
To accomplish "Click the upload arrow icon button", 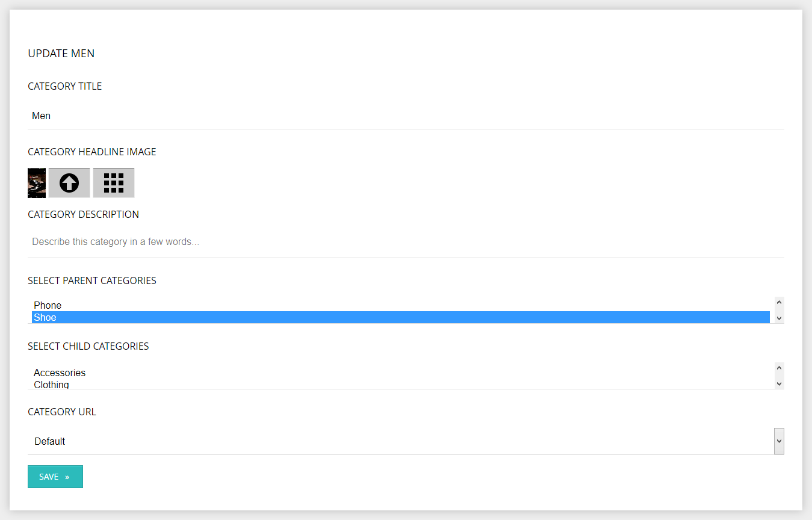I will click(x=69, y=183).
